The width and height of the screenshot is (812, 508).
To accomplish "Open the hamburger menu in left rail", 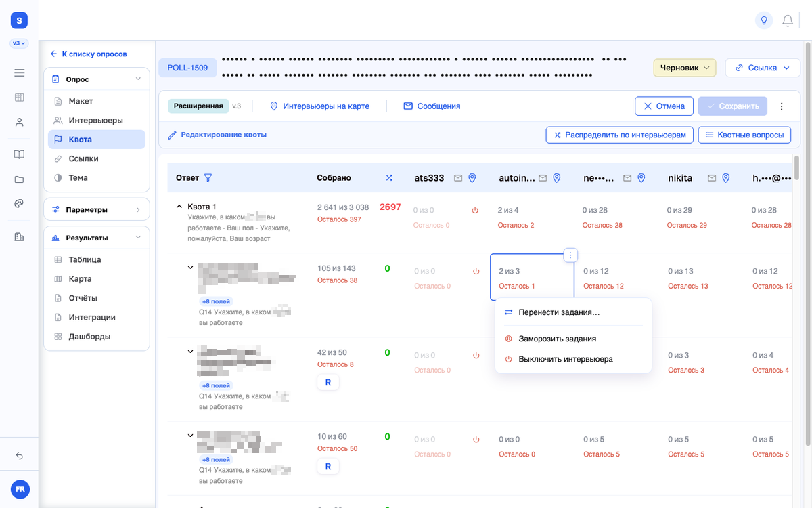I will [19, 72].
